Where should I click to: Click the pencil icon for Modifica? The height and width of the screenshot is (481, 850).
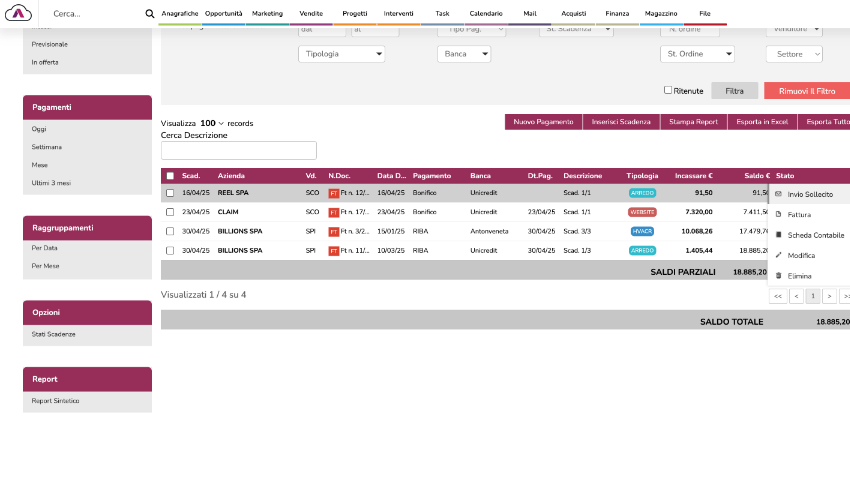(x=778, y=255)
